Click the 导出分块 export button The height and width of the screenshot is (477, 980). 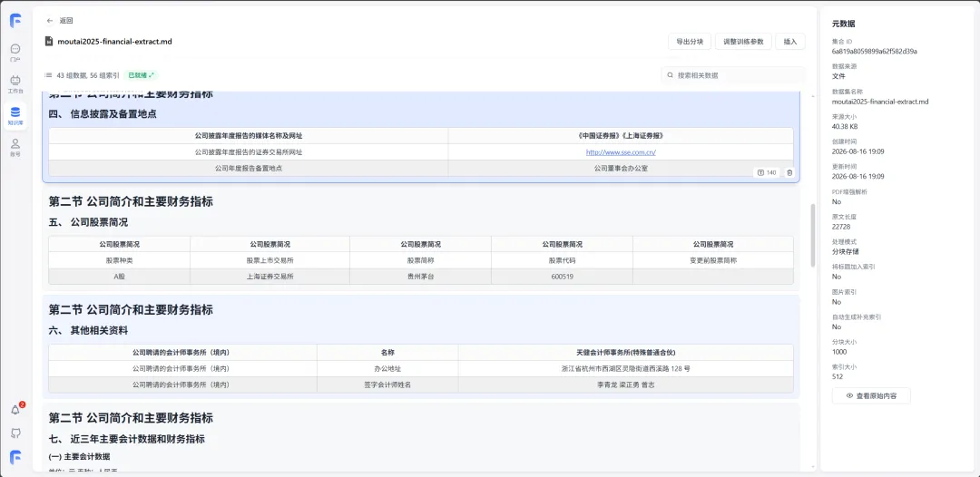(690, 41)
